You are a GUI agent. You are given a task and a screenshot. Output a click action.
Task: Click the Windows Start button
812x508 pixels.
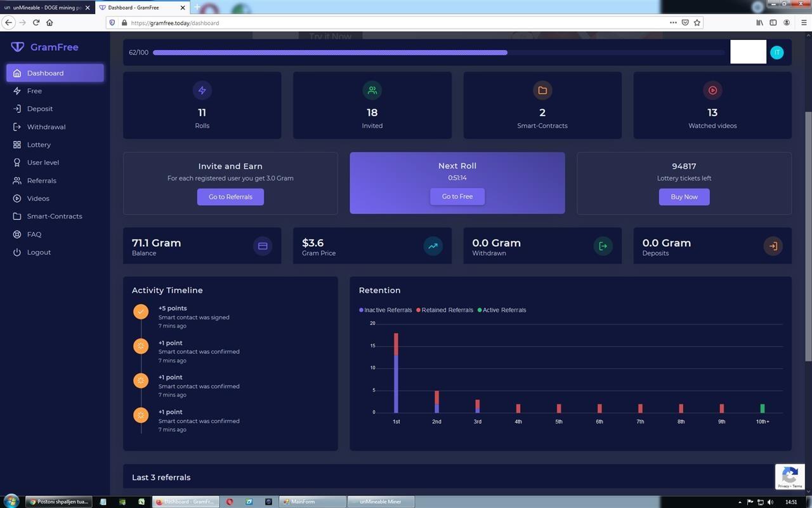11,501
